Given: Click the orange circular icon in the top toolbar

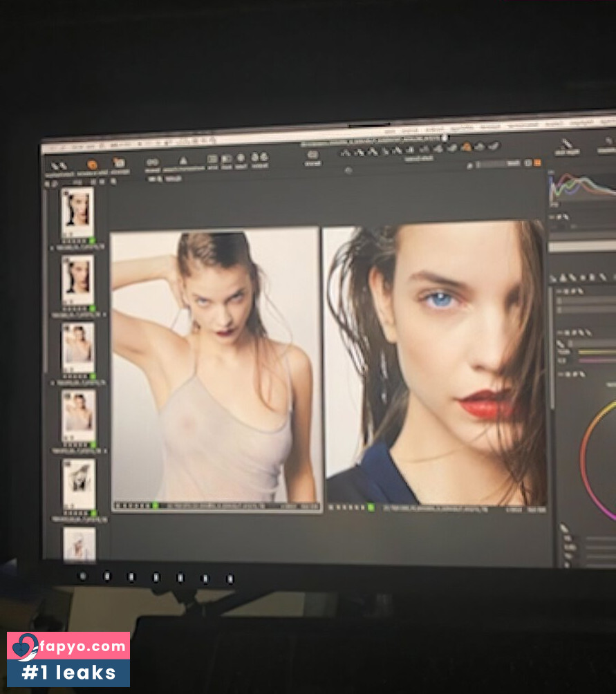Looking at the screenshot, I should pyautogui.click(x=92, y=165).
